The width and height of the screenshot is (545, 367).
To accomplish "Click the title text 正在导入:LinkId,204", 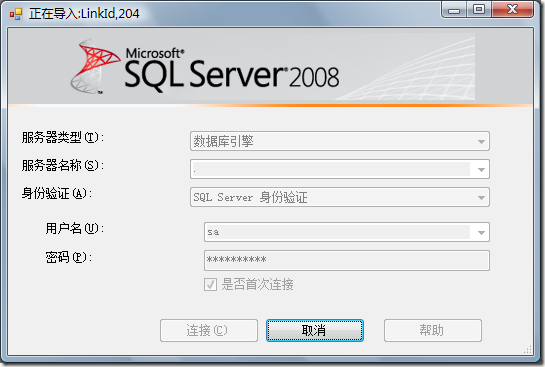I will [84, 14].
